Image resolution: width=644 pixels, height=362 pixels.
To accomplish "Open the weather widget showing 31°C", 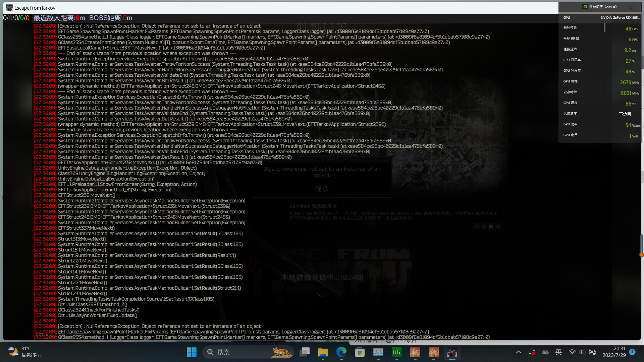I will [25, 352].
